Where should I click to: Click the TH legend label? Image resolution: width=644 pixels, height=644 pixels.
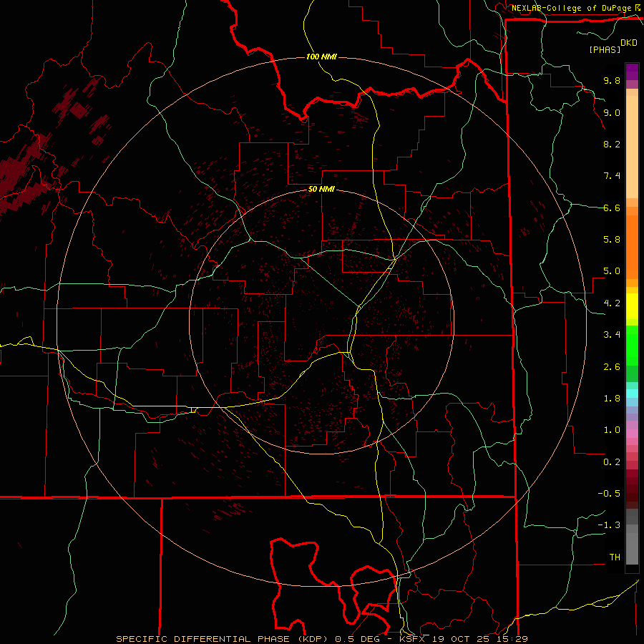(615, 557)
